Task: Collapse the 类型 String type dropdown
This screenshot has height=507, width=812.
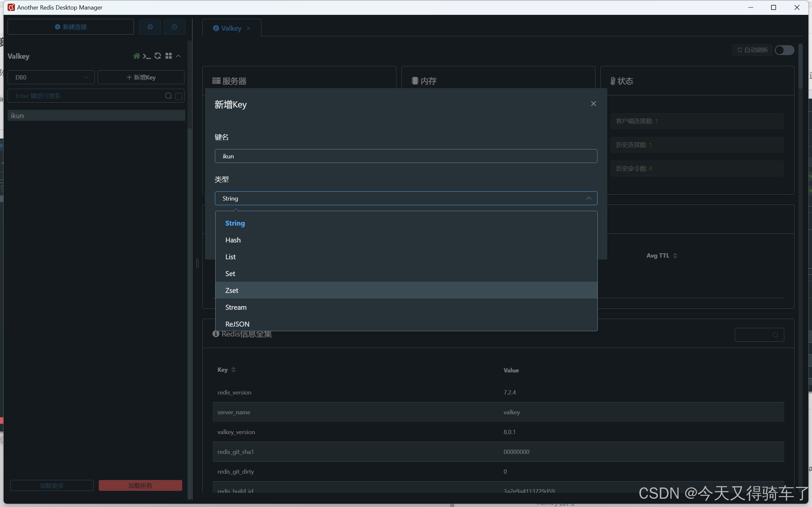Action: (589, 199)
